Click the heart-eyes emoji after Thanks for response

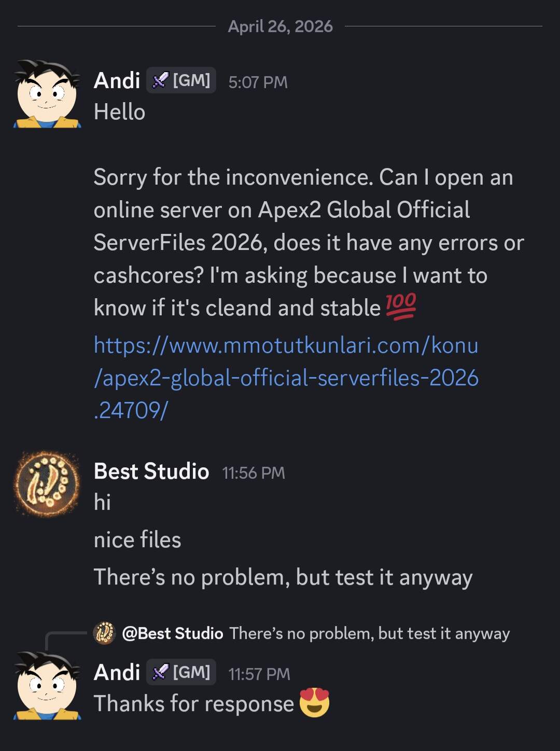(314, 703)
